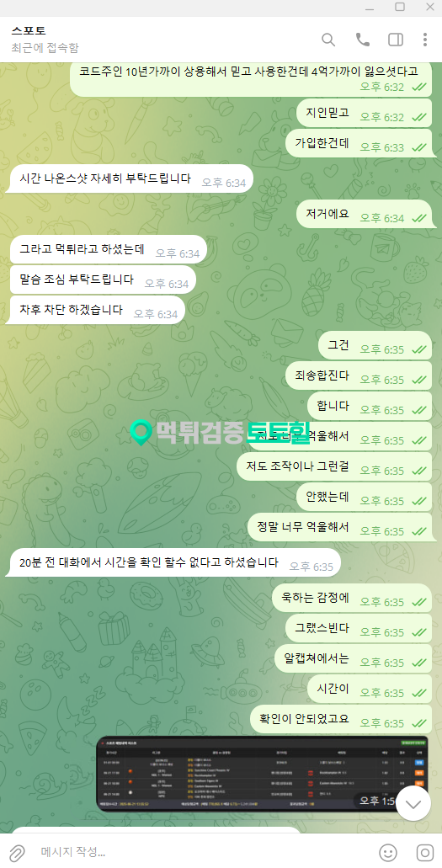Select the sent message 저도 조작이나 그런걸
The image size is (442, 868).
pos(334,466)
